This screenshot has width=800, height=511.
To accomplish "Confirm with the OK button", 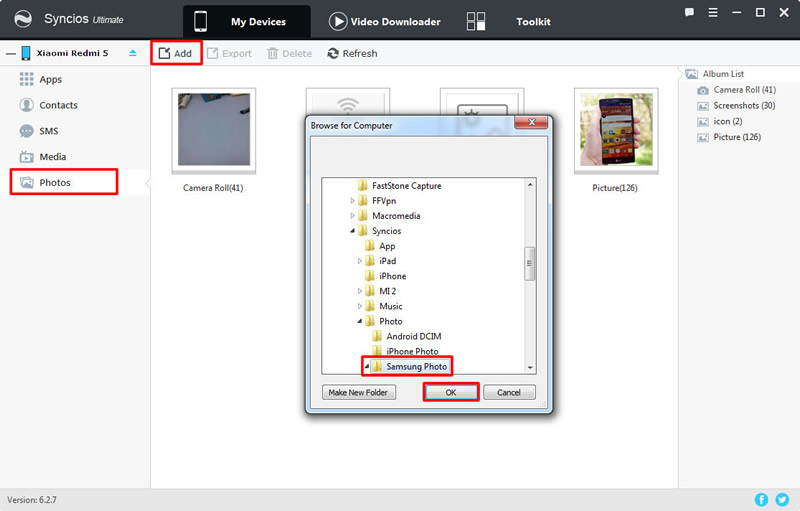I will 451,392.
